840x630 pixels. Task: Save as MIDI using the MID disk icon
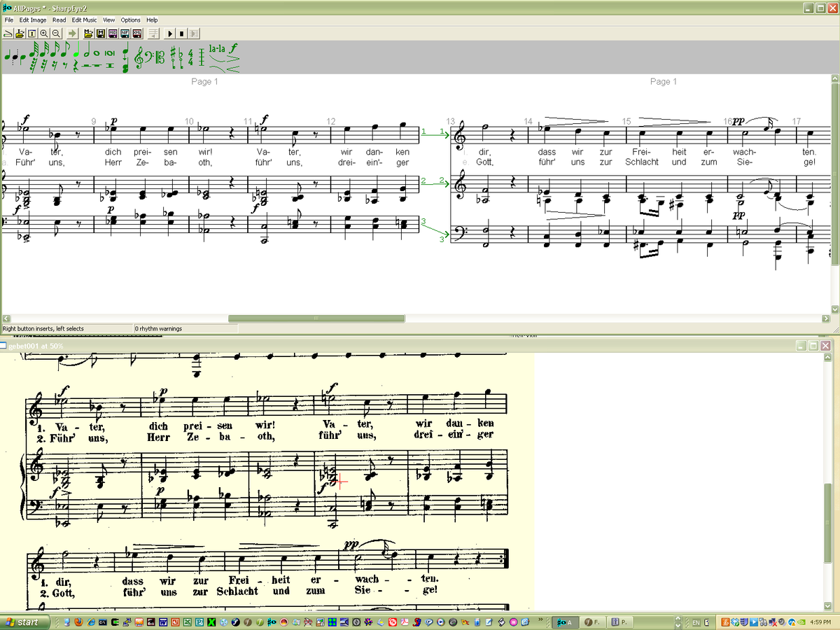pyautogui.click(x=113, y=34)
